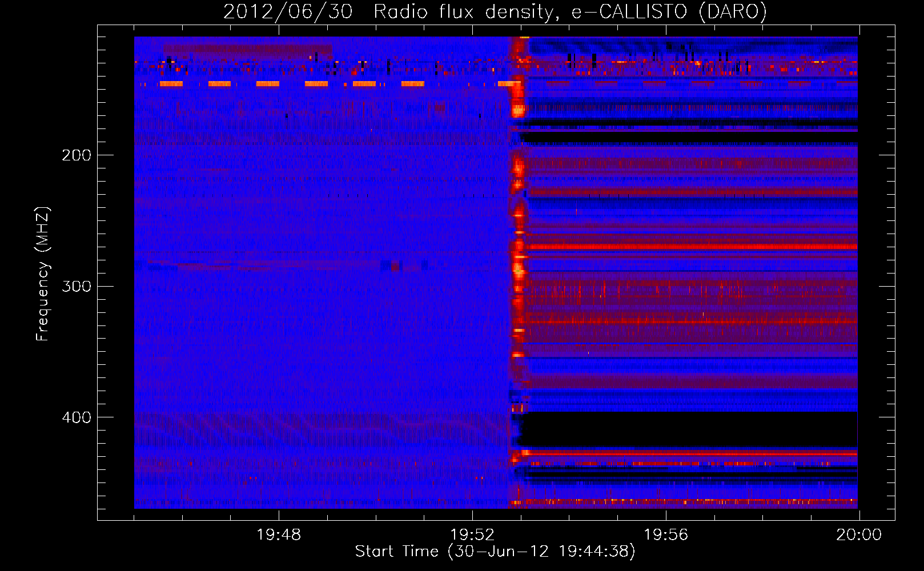Viewport: 924px width, 571px height.
Task: Select the Frequency (MHZ) axis label
Action: [x=43, y=274]
